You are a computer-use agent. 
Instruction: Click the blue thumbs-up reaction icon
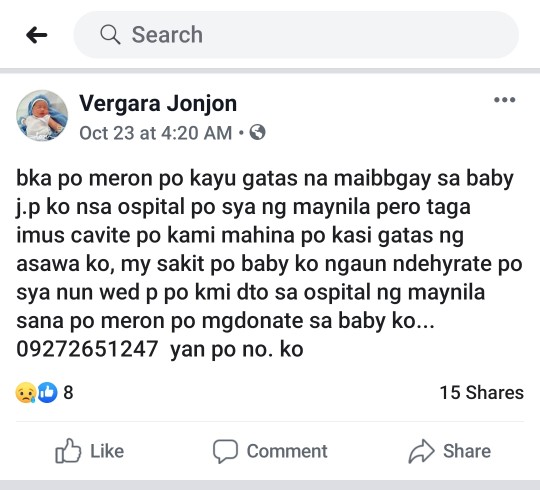point(47,393)
